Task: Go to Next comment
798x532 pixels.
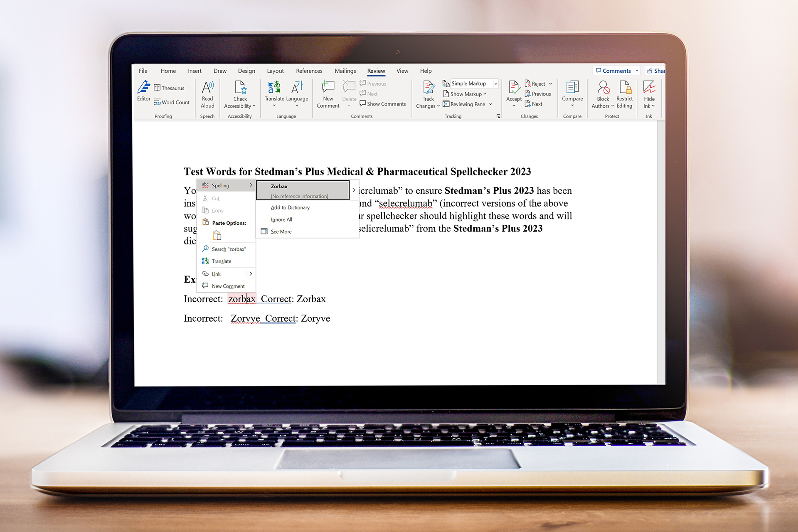Action: [369, 94]
